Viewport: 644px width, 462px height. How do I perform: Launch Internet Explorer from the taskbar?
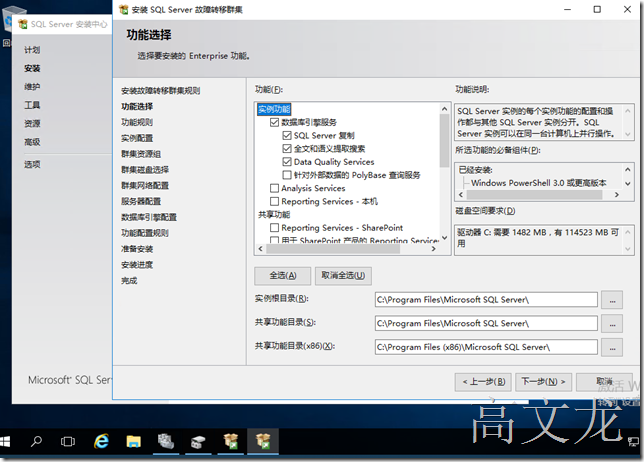[x=101, y=442]
